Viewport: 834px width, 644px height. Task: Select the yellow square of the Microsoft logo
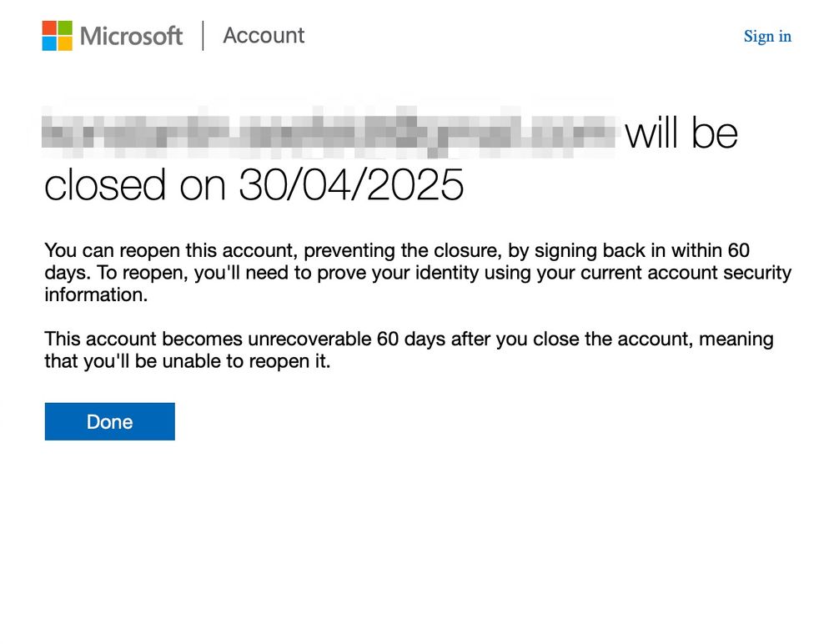(63, 44)
